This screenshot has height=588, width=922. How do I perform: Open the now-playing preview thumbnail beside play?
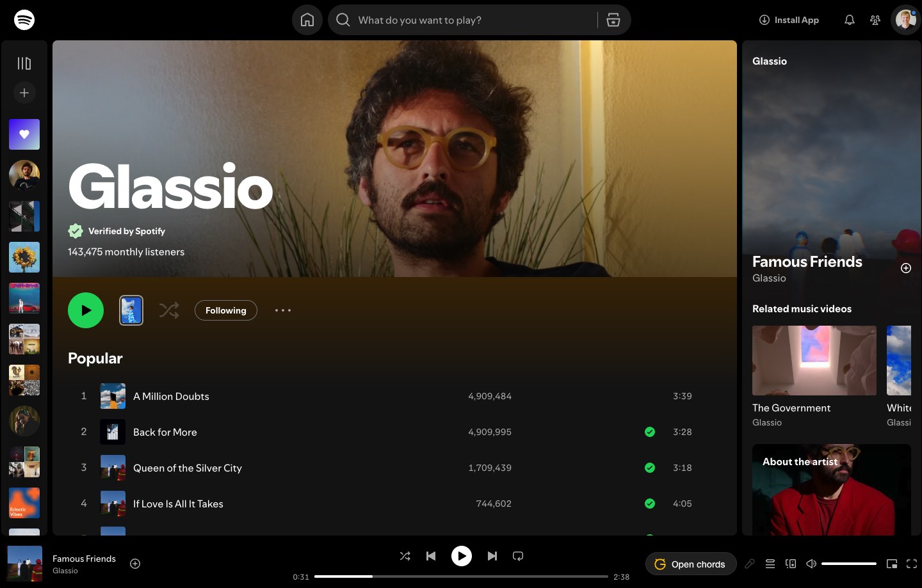131,310
